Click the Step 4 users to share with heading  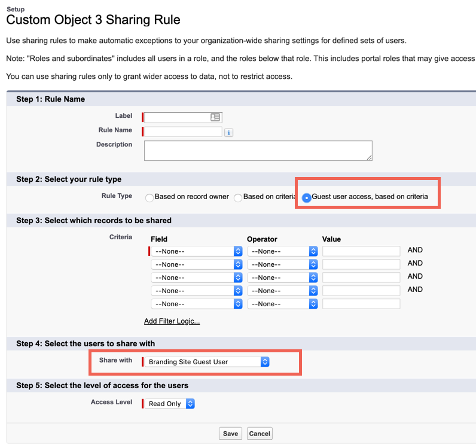pyautogui.click(x=86, y=343)
